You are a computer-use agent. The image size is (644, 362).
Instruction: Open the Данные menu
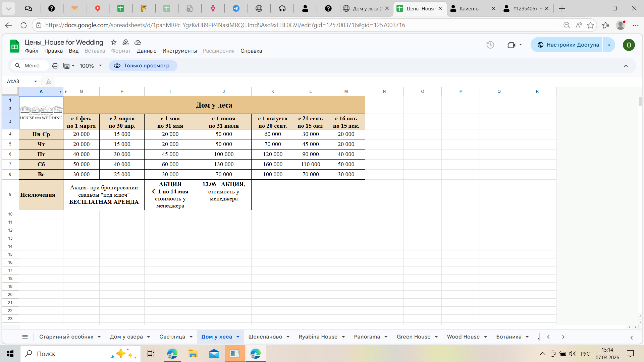147,51
